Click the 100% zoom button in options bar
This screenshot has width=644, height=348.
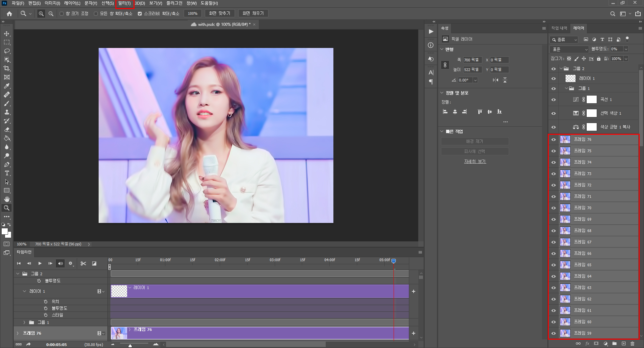[193, 13]
